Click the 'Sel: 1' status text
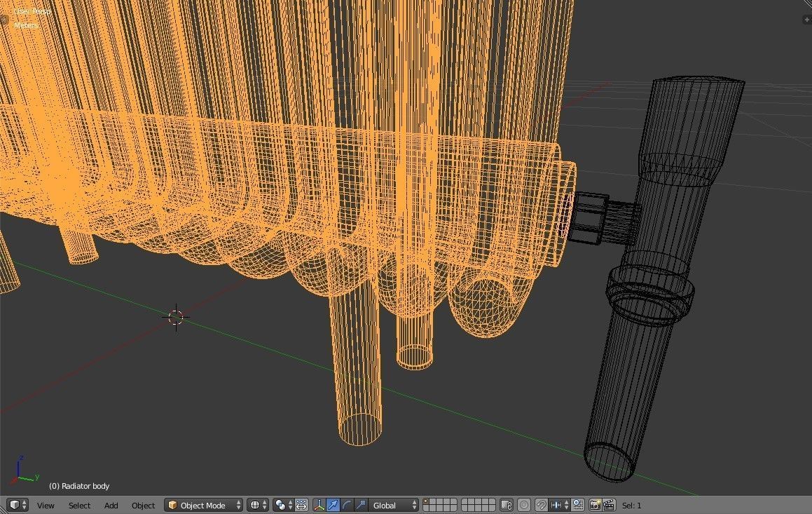The width and height of the screenshot is (812, 514). point(632,506)
